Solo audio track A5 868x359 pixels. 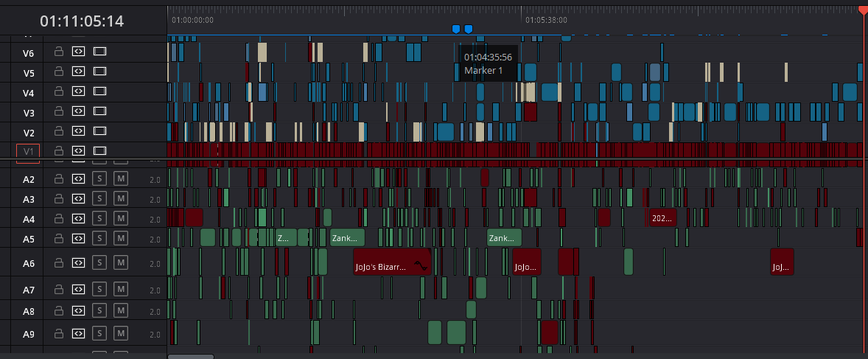[99, 239]
